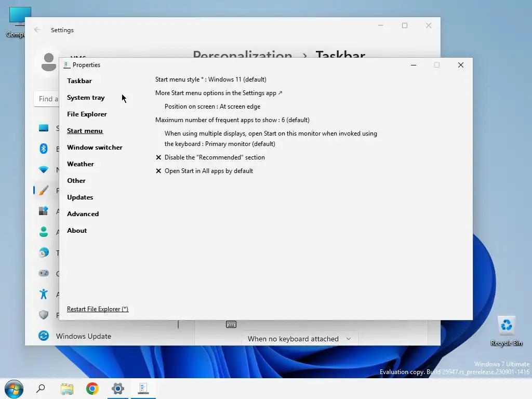This screenshot has width=532, height=399.
Task: Select Recycle Bin desktop icon
Action: tap(506, 331)
